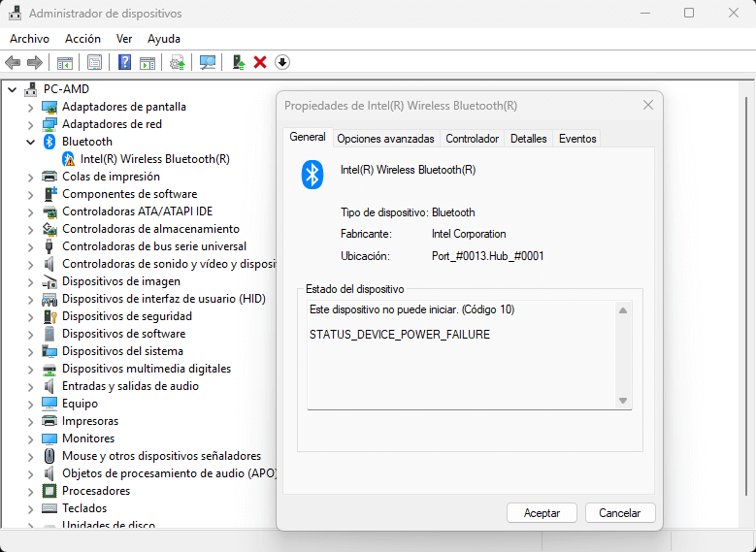The width and height of the screenshot is (756, 552).
Task: Select Intel(R) Wireless Bluetooth(R) tree item
Action: [x=154, y=159]
